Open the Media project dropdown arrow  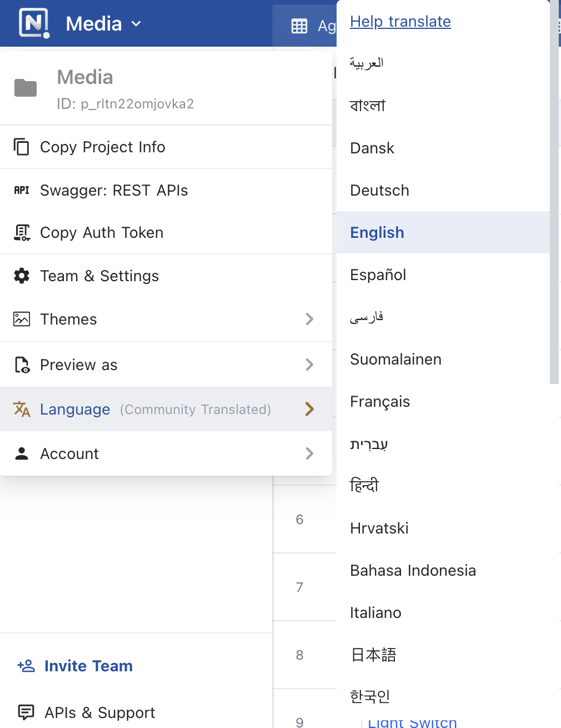click(136, 24)
